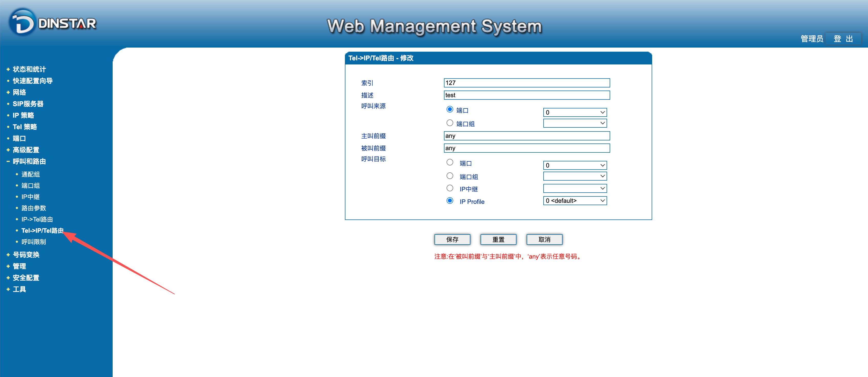
Task: Click the Dinstar logo
Action: pos(52,23)
